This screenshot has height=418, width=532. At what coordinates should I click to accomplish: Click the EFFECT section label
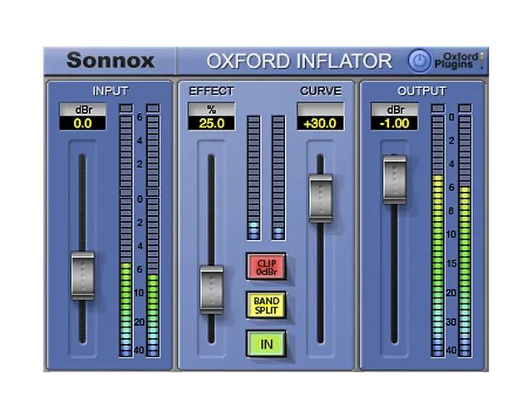coord(211,91)
